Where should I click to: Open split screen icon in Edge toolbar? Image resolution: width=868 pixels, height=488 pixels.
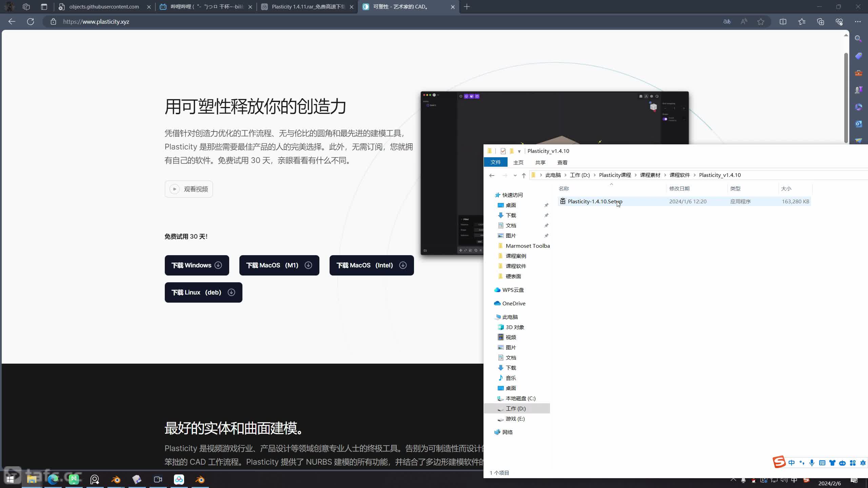point(783,22)
